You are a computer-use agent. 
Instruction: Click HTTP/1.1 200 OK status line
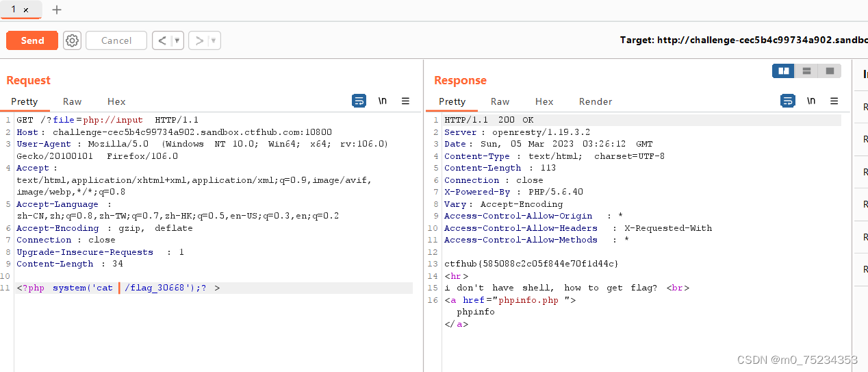point(489,120)
